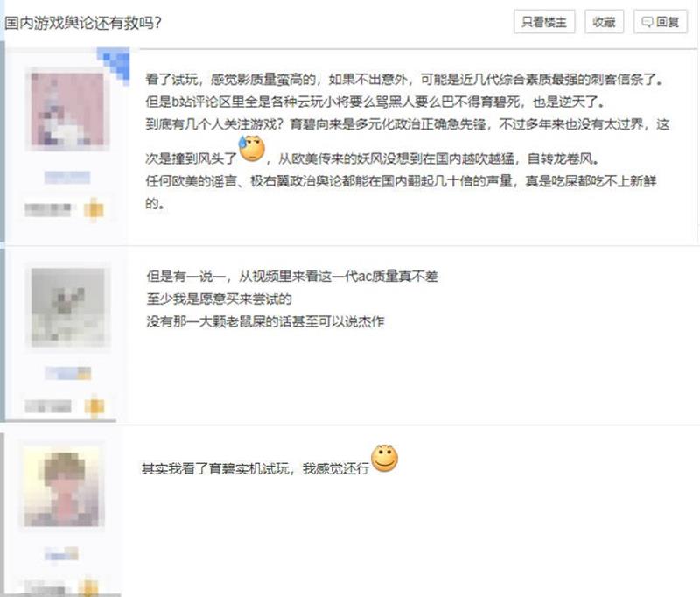The image size is (700, 597).
Task: Click the smiling emoji in third post
Action: point(384,458)
